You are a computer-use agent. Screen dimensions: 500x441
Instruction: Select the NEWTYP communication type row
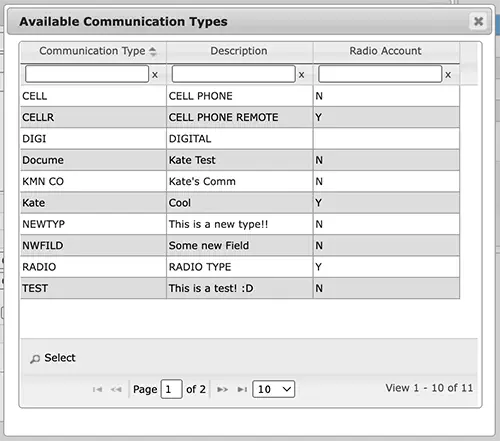pos(240,224)
